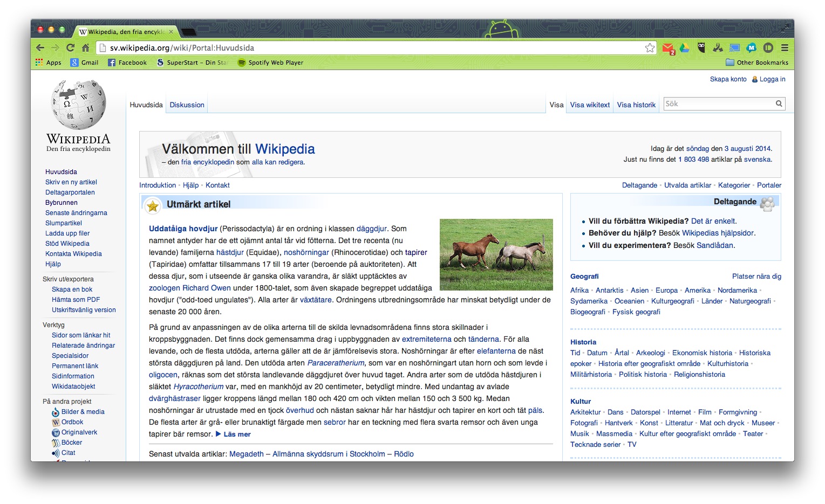825x504 pixels.
Task: Click Wikimedia Commons icon beside Bilder & media
Action: 56,412
